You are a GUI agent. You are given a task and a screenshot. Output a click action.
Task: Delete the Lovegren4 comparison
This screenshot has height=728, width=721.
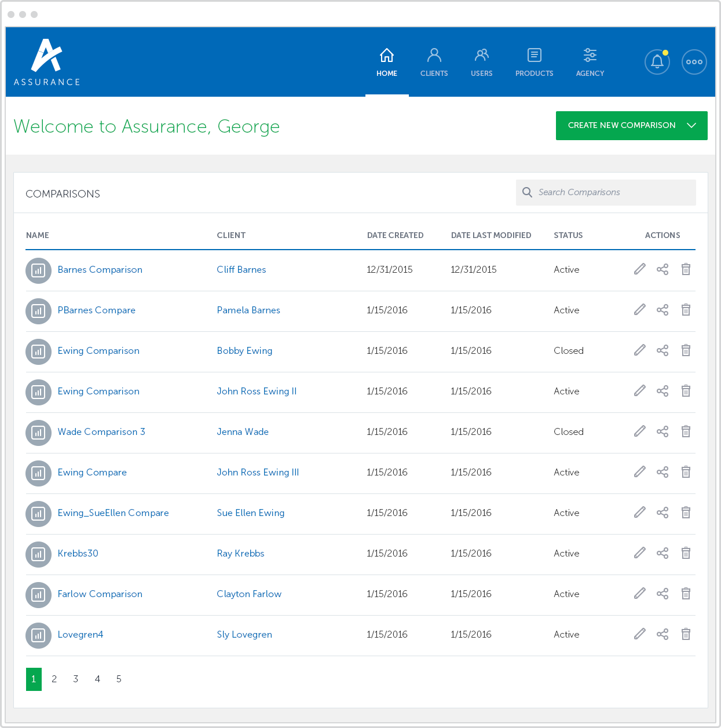[686, 634]
